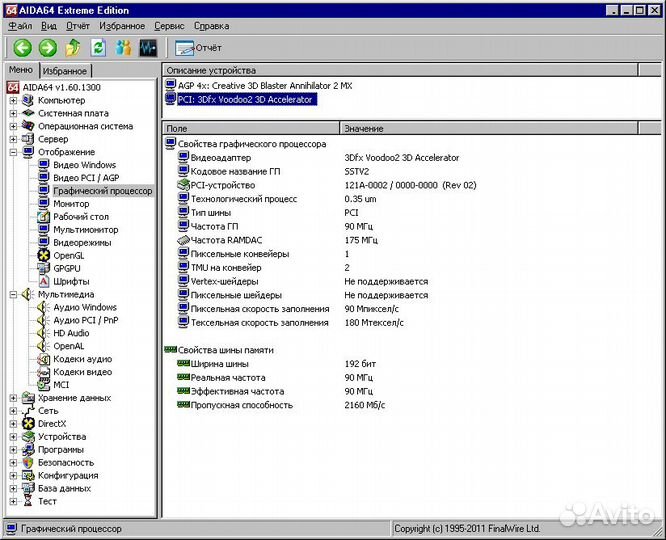Select the Ширина шины row
The image size is (666, 540).
(220, 364)
